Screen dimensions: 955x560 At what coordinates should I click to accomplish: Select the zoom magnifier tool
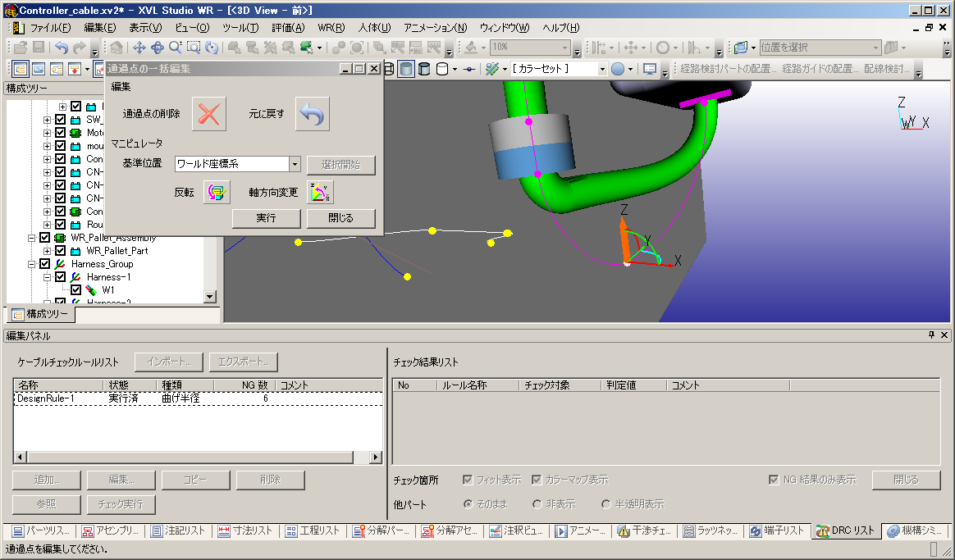point(176,48)
